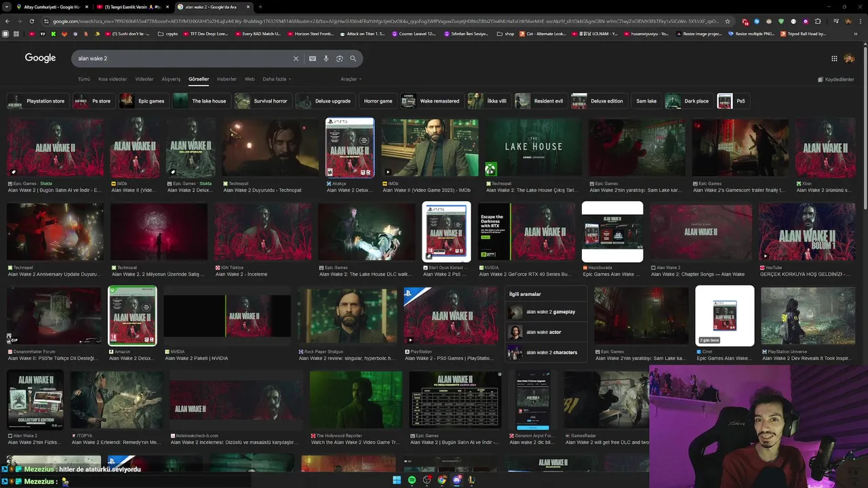Open Chrome from the taskbar

[x=441, y=480]
